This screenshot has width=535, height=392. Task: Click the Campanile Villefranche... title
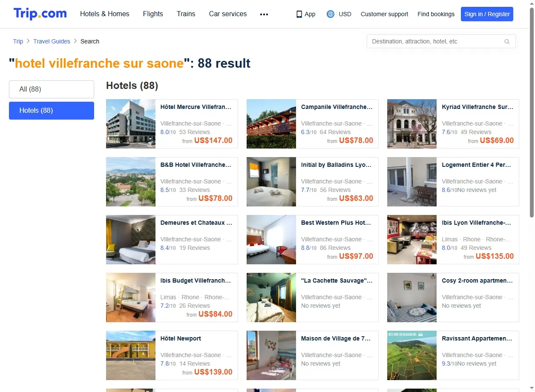(337, 107)
